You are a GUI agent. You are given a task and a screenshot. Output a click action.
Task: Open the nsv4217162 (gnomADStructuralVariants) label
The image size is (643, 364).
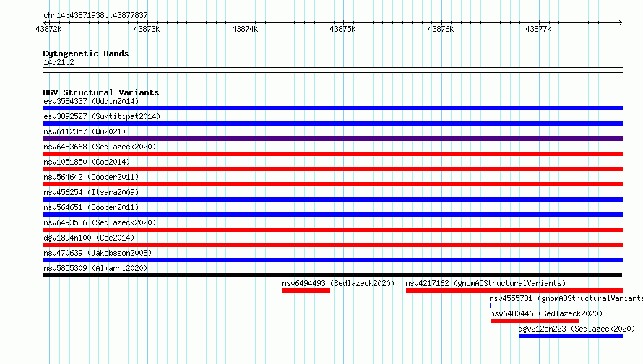[x=486, y=283]
